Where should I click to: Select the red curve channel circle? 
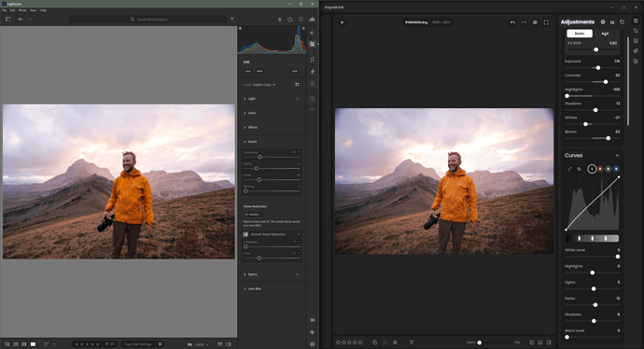point(600,169)
